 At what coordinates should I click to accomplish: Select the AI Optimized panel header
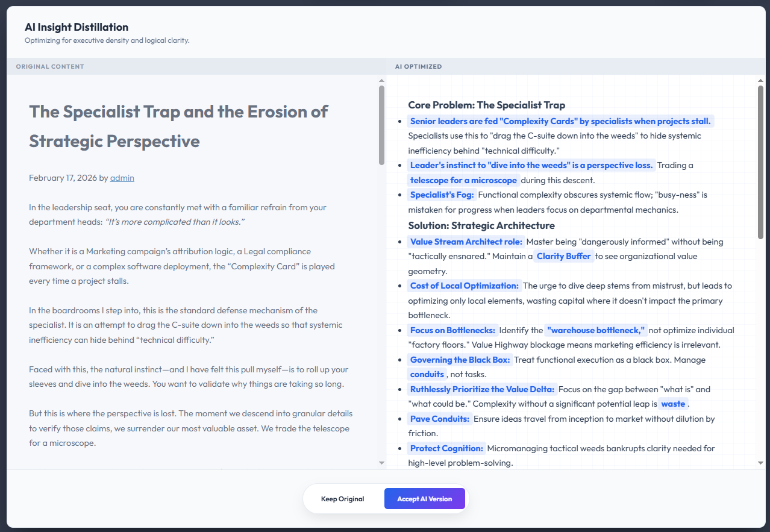(x=418, y=66)
